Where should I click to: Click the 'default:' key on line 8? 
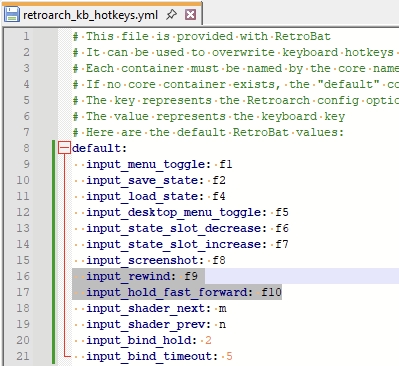pos(100,148)
